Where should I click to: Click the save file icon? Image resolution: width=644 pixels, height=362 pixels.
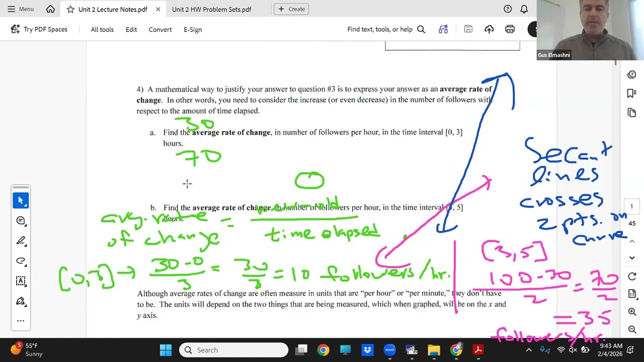468,29
